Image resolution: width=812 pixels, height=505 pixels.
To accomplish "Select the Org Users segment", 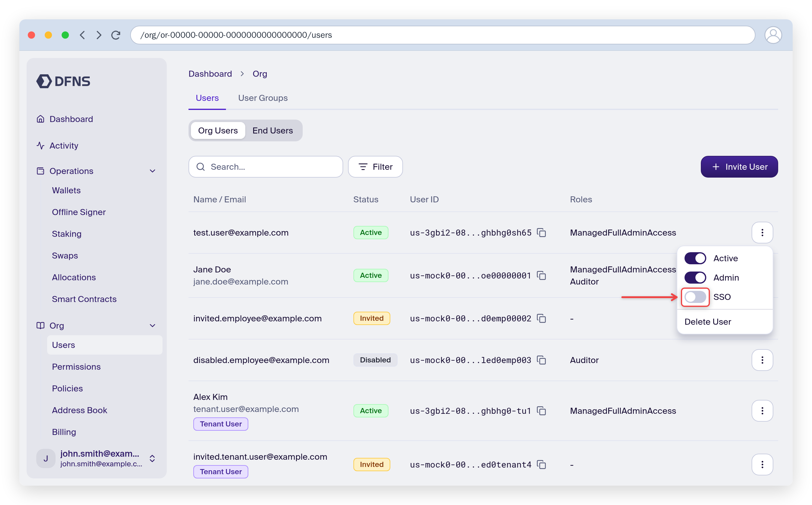I will point(218,130).
